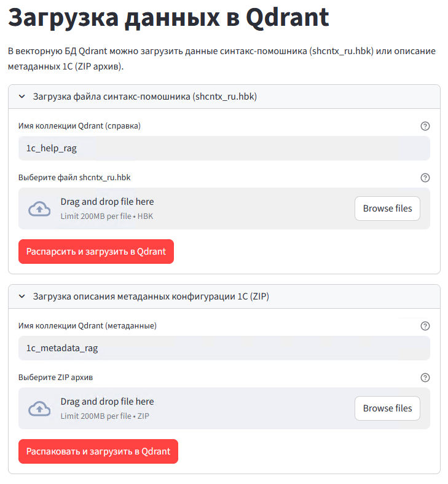Viewport: 448px width, 484px height.
Task: Collapse the 1C metadata ZIP section chevron
Action: pos(22,296)
